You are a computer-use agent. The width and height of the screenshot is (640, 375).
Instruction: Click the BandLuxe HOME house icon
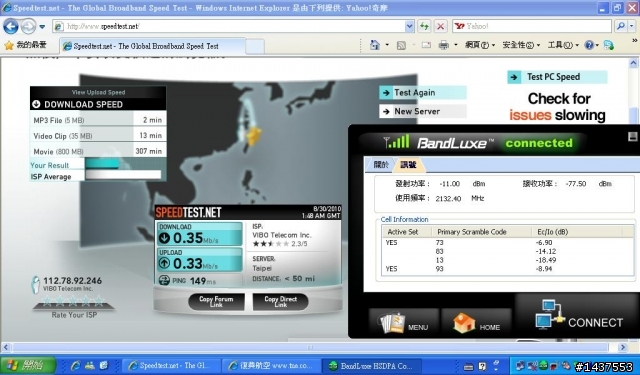[x=464, y=323]
